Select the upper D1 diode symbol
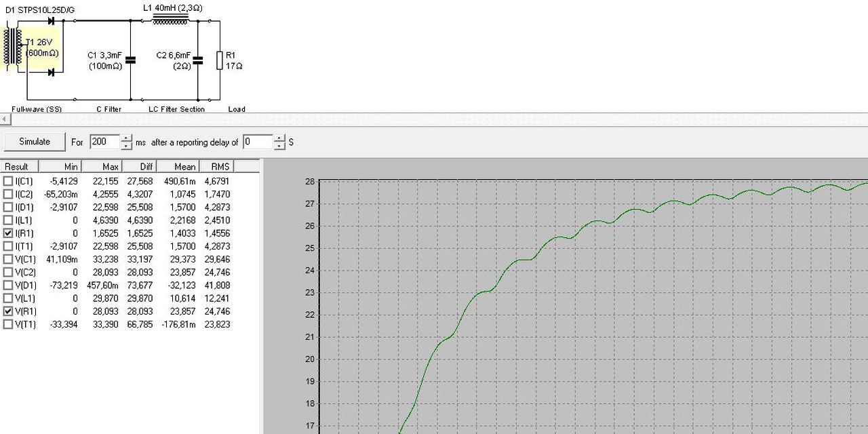This screenshot has width=868, height=434. pyautogui.click(x=51, y=21)
